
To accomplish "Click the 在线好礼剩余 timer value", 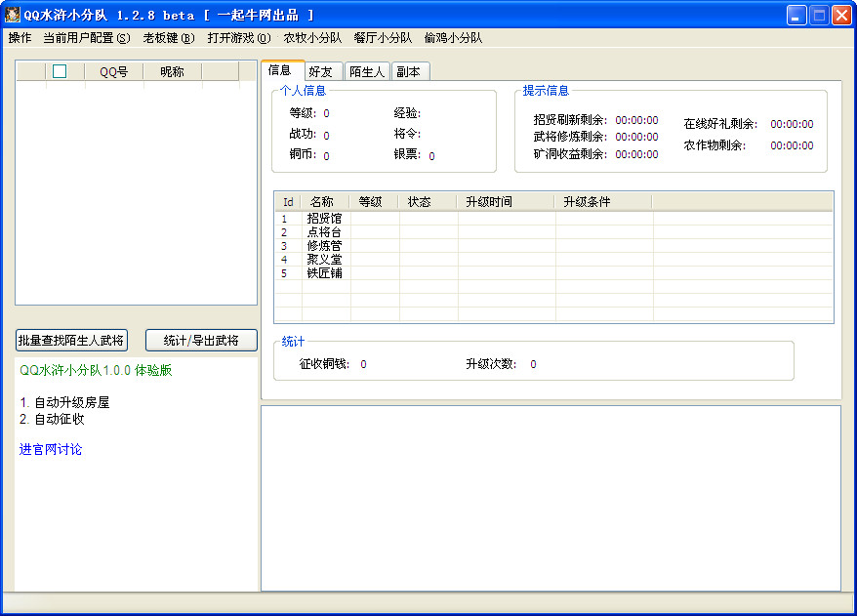I will (792, 124).
